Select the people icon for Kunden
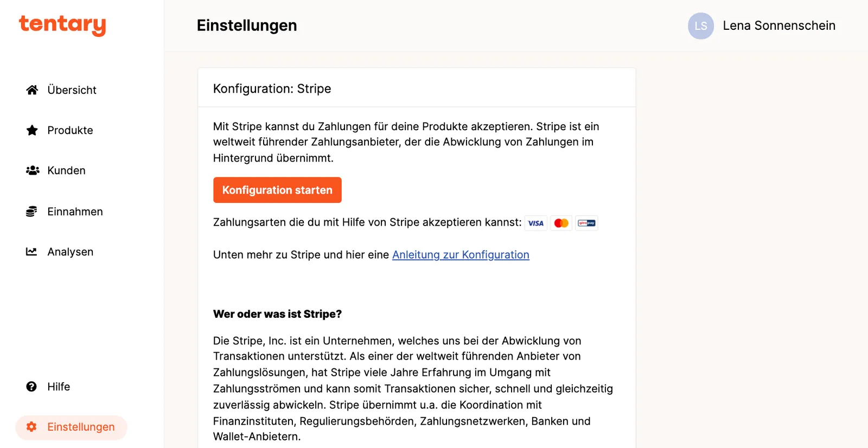Image resolution: width=868 pixels, height=448 pixels. click(33, 170)
